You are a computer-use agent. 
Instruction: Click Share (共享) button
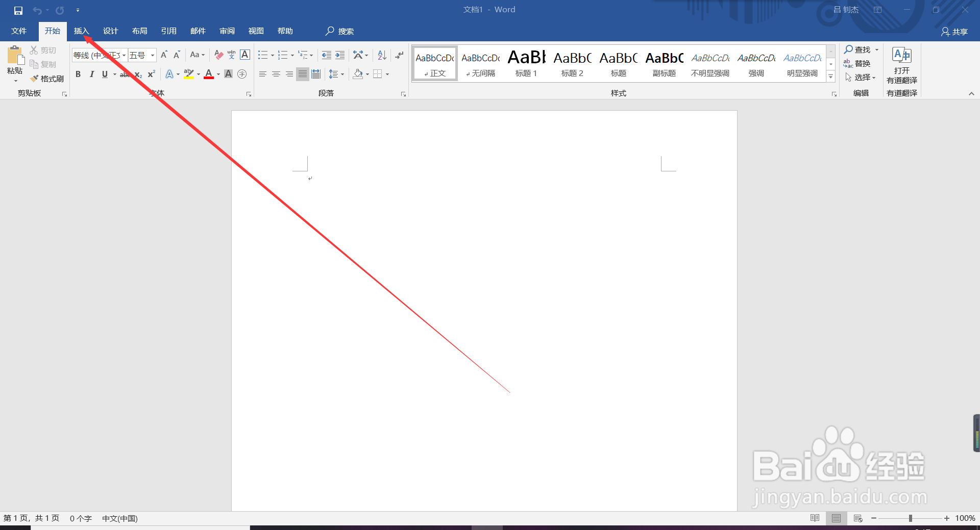pyautogui.click(x=954, y=32)
